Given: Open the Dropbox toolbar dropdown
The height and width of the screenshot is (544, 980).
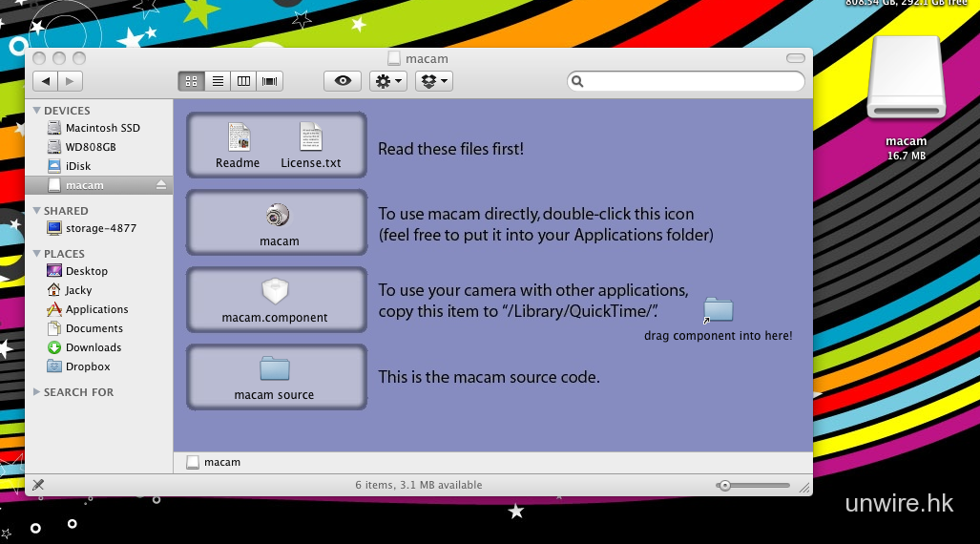Looking at the screenshot, I should [x=433, y=81].
